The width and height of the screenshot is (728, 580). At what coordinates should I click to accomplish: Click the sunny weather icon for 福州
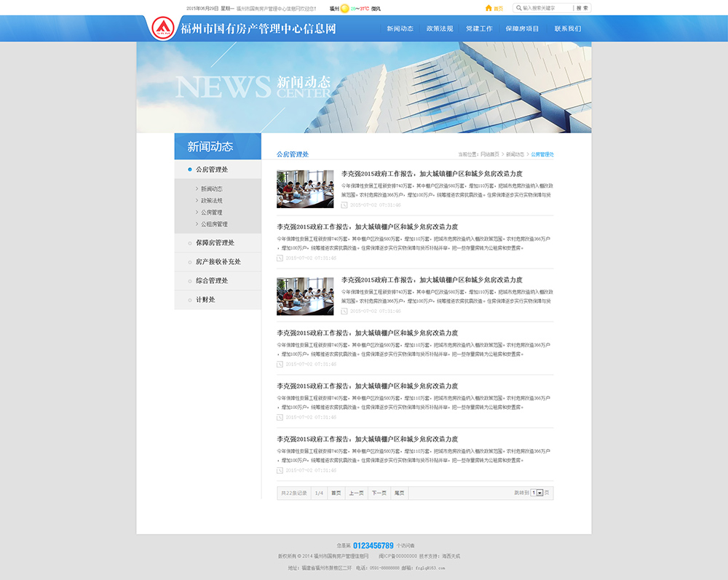[x=344, y=9]
